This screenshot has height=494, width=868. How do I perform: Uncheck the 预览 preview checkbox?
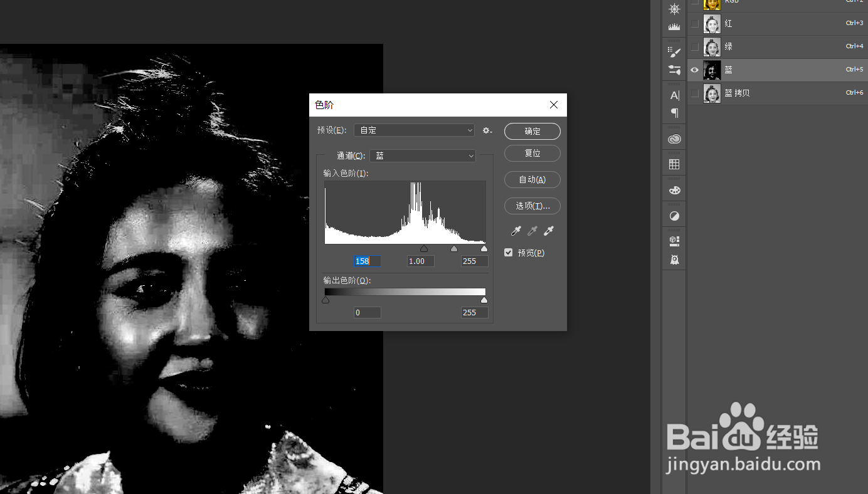coord(509,253)
